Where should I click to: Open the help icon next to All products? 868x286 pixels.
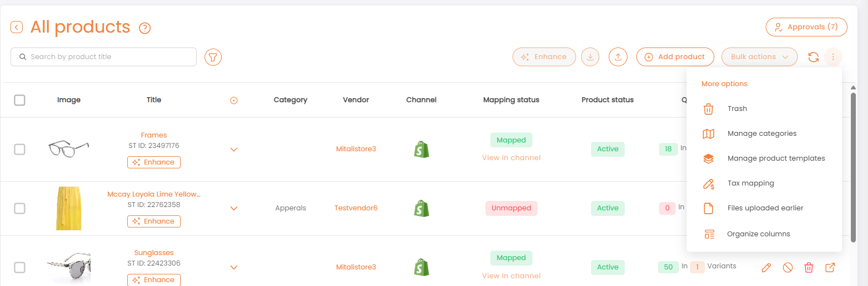[145, 28]
